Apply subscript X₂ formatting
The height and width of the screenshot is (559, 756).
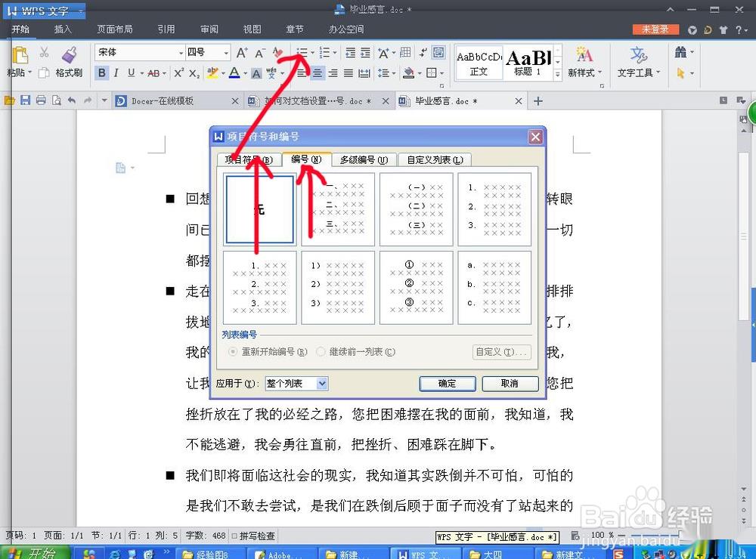coord(194,73)
